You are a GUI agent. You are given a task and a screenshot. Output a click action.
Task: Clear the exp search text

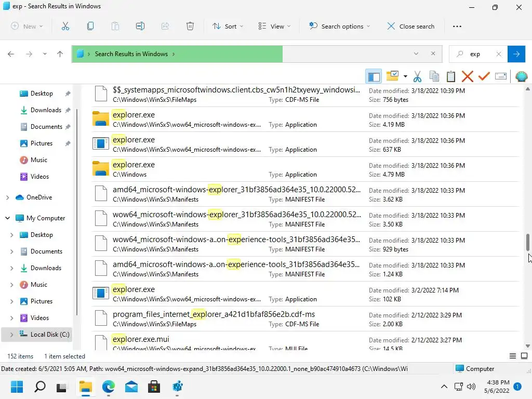click(499, 54)
